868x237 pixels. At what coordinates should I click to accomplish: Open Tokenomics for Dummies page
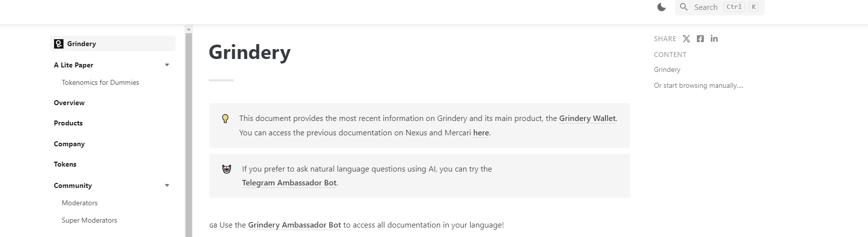pos(100,82)
